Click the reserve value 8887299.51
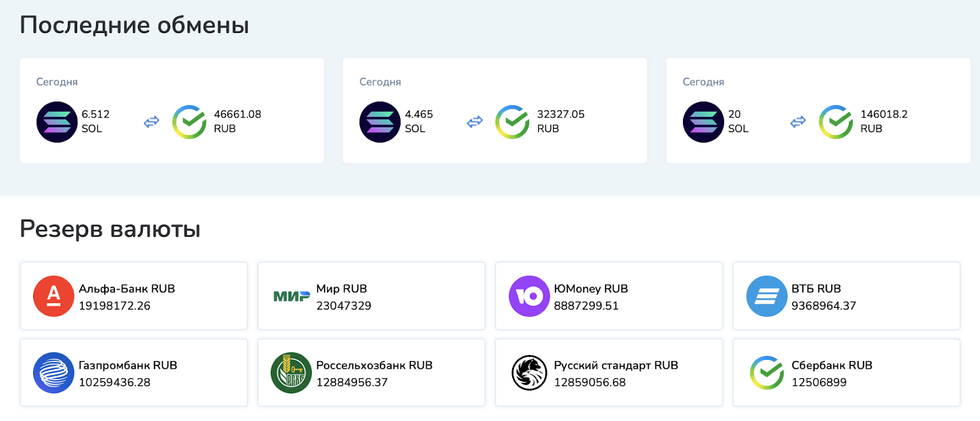This screenshot has width=980, height=421. click(x=586, y=305)
